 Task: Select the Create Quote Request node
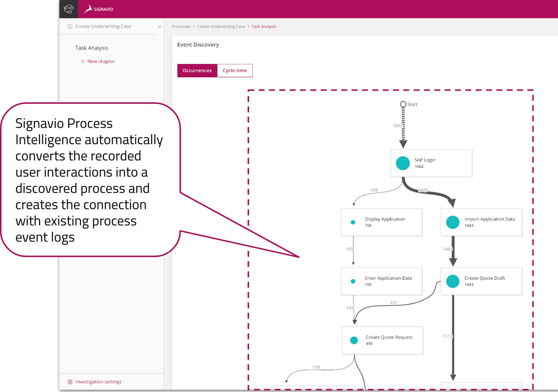click(x=383, y=340)
